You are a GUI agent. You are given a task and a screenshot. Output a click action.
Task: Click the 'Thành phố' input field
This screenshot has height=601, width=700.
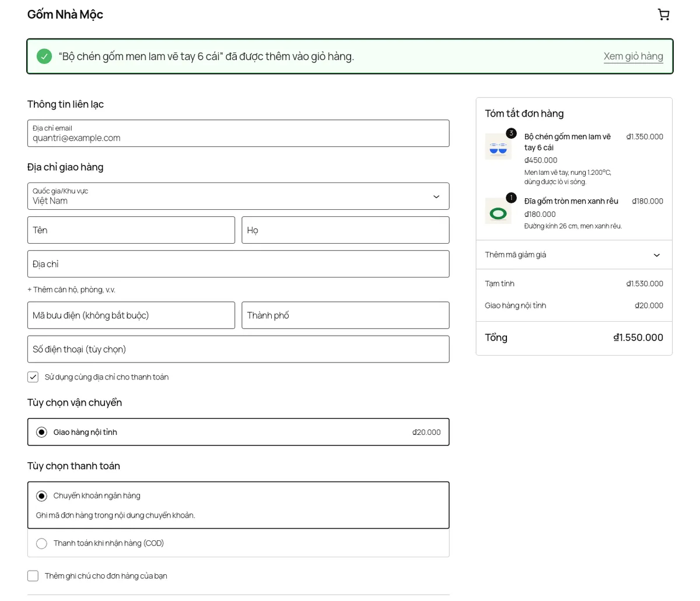(x=345, y=315)
